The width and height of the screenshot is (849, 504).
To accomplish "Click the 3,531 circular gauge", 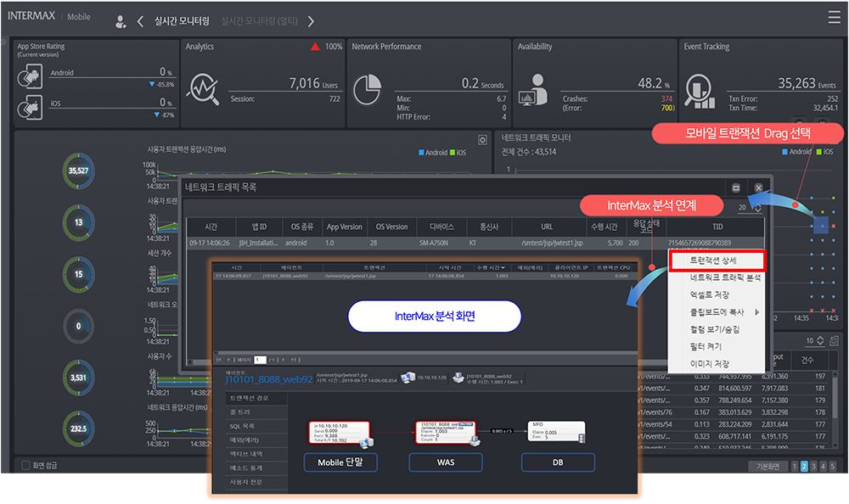I will click(x=78, y=378).
